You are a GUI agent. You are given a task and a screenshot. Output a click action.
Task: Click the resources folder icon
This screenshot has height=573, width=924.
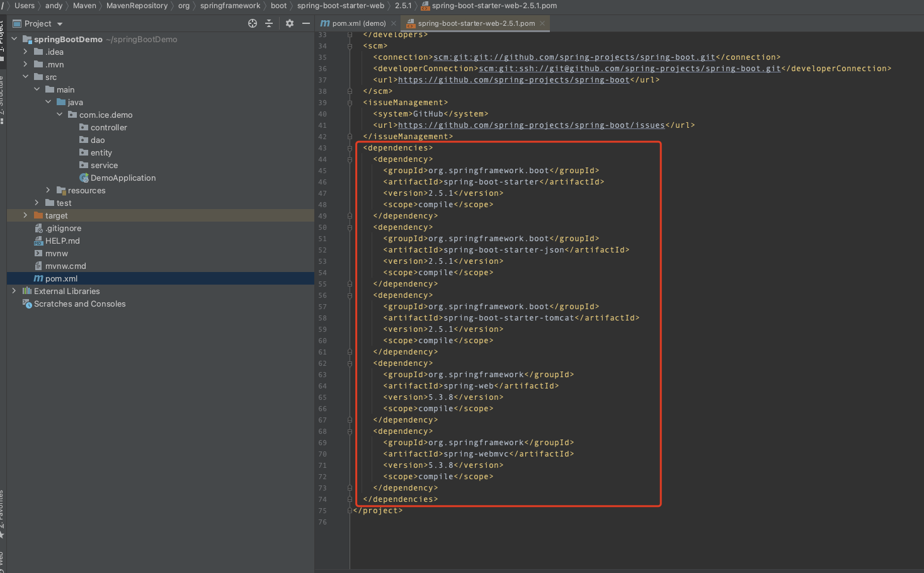[61, 190]
